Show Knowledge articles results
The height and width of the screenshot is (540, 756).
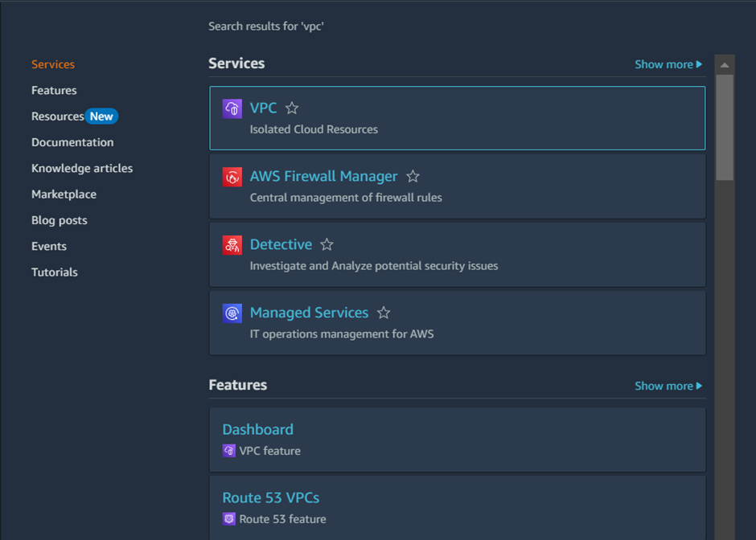82,168
